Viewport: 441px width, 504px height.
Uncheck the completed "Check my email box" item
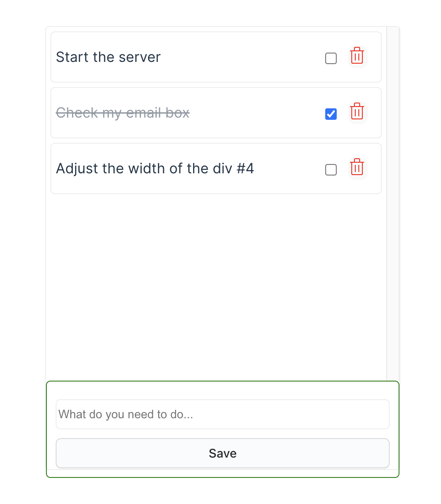pyautogui.click(x=331, y=114)
